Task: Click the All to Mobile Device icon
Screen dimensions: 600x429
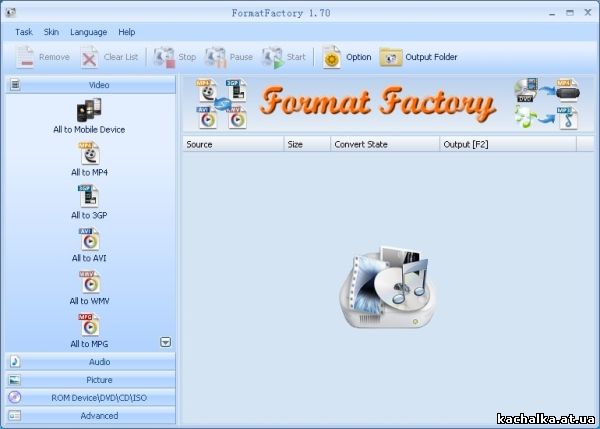Action: tap(89, 110)
